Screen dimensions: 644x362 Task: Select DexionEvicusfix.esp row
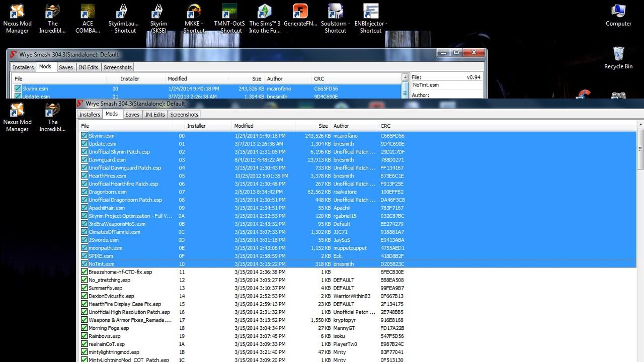[x=357, y=296]
